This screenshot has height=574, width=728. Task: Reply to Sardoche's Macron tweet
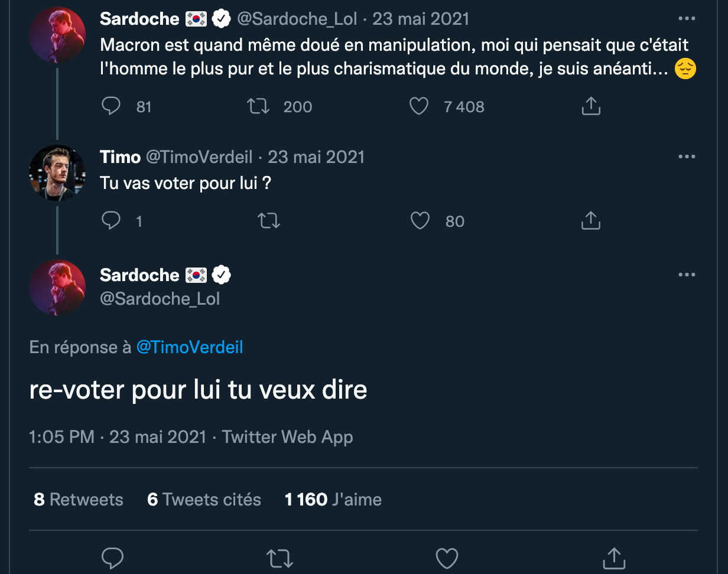[111, 106]
